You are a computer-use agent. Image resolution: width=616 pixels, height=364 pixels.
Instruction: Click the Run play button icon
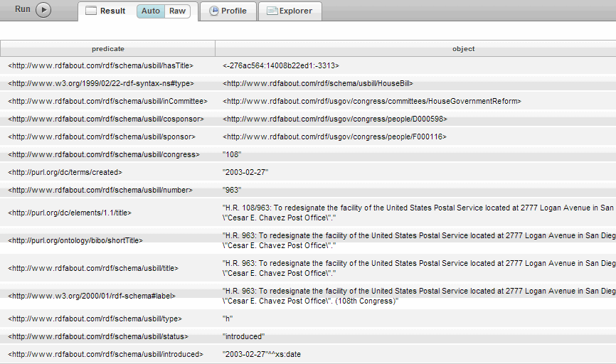43,10
